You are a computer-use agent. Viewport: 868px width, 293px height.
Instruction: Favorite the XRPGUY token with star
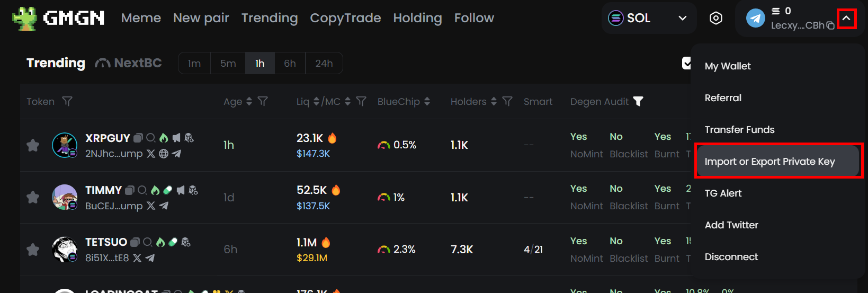33,145
